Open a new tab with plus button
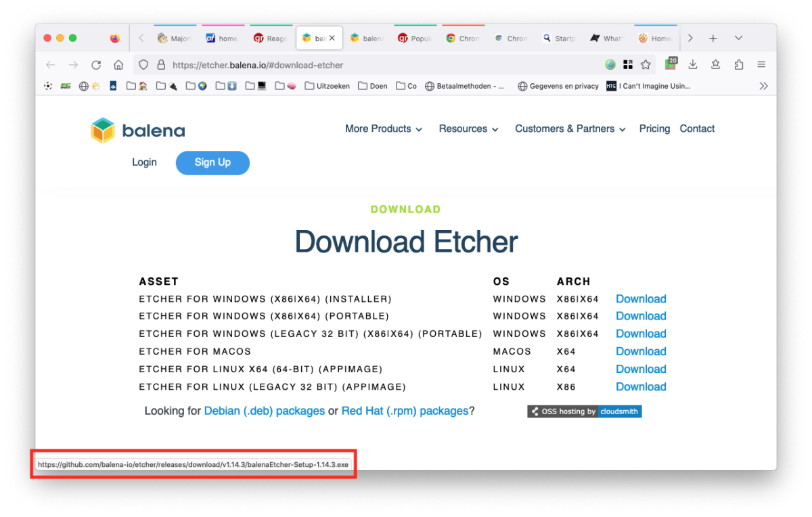 pyautogui.click(x=713, y=38)
